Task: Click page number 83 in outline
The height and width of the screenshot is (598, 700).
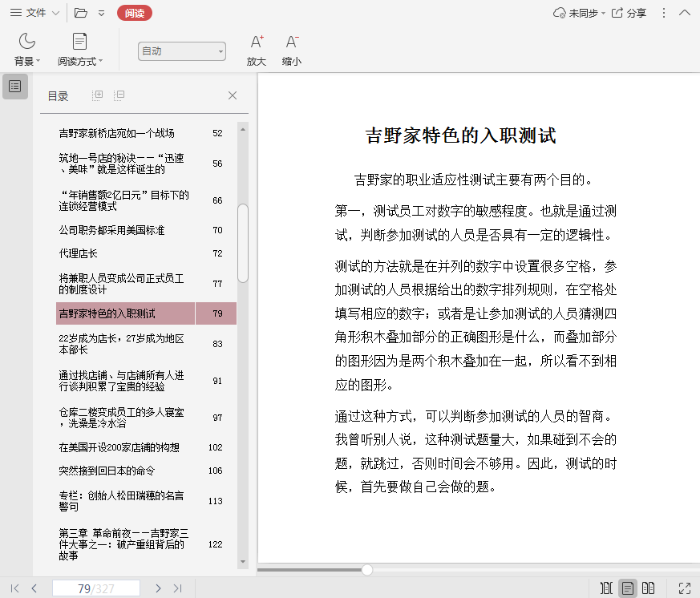Action: coord(217,344)
